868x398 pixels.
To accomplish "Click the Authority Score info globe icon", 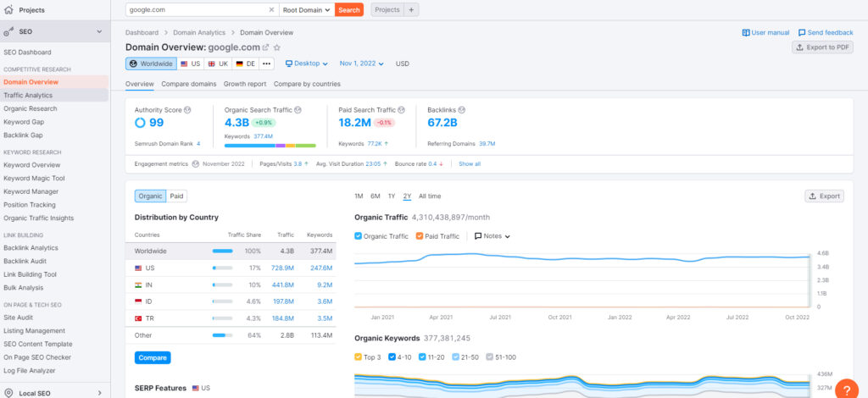I will click(x=187, y=110).
